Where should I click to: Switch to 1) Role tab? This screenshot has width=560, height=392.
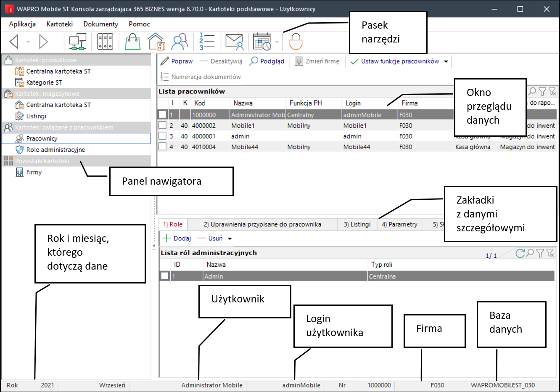tap(173, 224)
